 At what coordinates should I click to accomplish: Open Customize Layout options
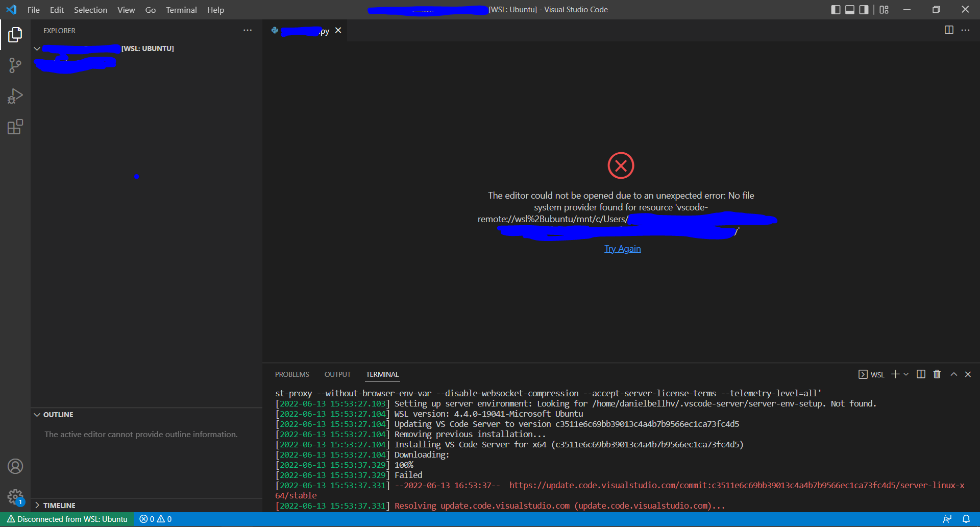tap(884, 10)
